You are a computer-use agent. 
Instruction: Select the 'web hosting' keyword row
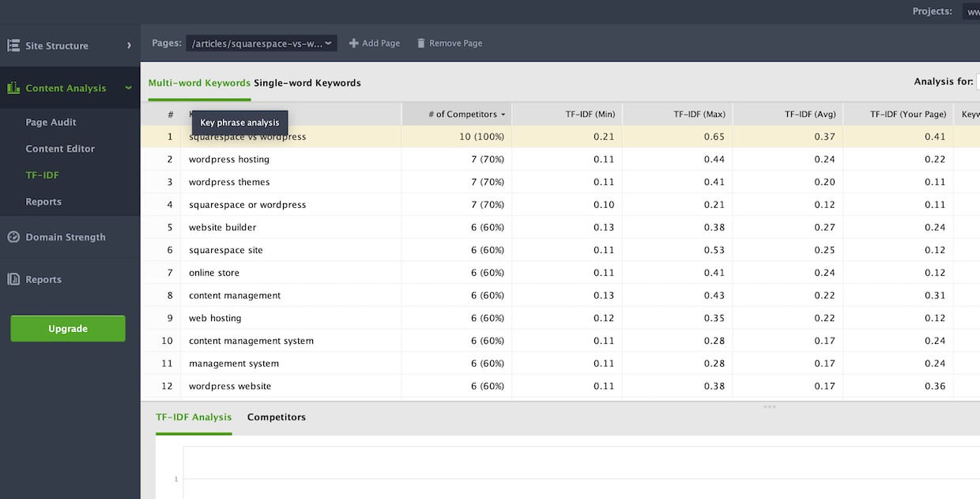(560, 318)
